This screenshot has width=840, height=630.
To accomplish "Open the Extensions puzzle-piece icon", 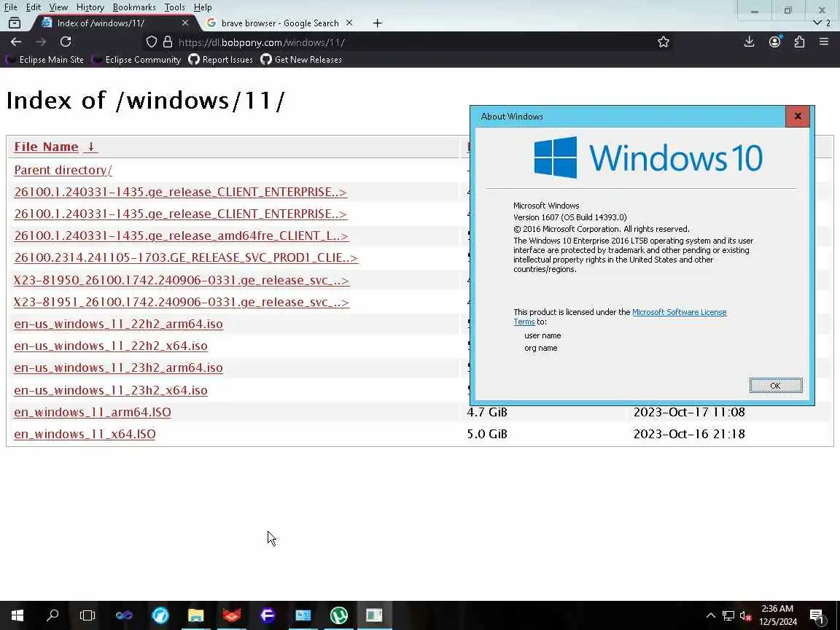I will [799, 42].
